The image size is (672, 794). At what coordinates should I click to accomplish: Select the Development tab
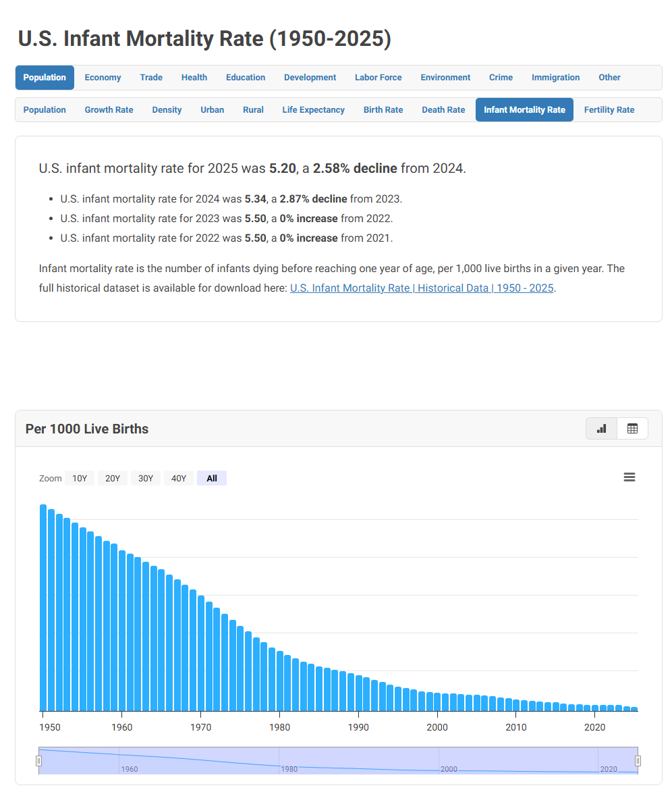(310, 78)
